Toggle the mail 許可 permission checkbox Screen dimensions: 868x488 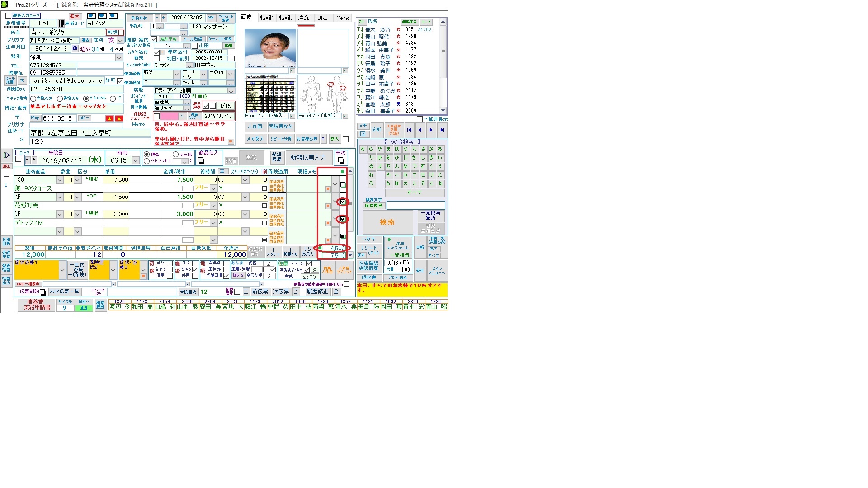(120, 81)
